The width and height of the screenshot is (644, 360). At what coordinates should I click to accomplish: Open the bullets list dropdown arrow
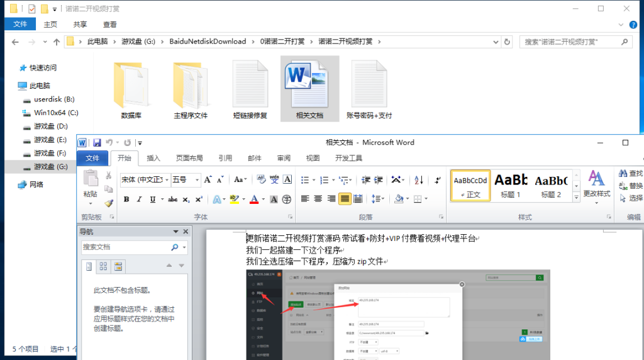(x=314, y=180)
